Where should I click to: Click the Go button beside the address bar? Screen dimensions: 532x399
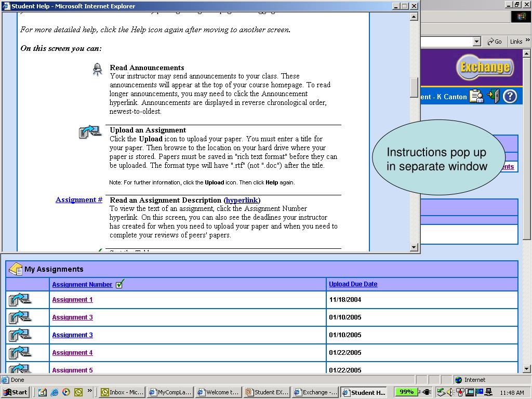(x=495, y=42)
